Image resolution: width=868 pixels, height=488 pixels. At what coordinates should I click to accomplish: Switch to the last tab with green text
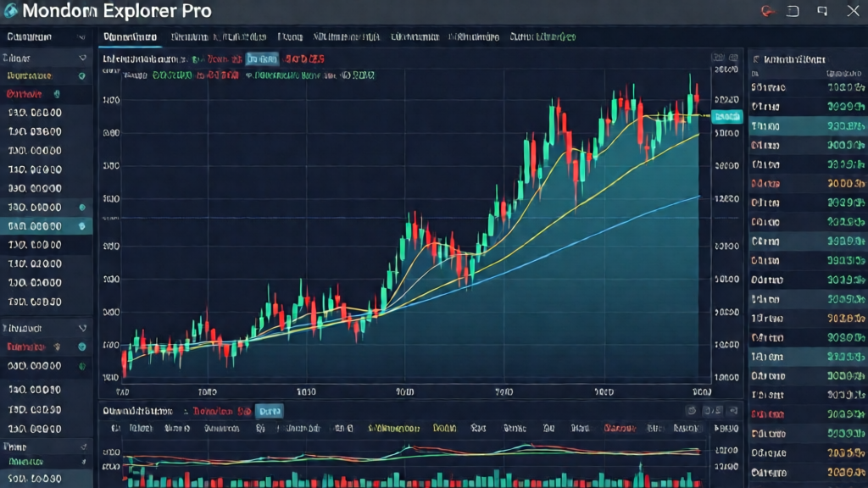[x=543, y=37]
